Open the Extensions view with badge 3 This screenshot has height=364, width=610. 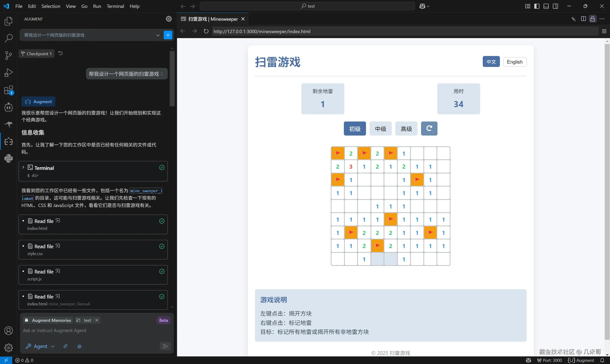[x=8, y=90]
